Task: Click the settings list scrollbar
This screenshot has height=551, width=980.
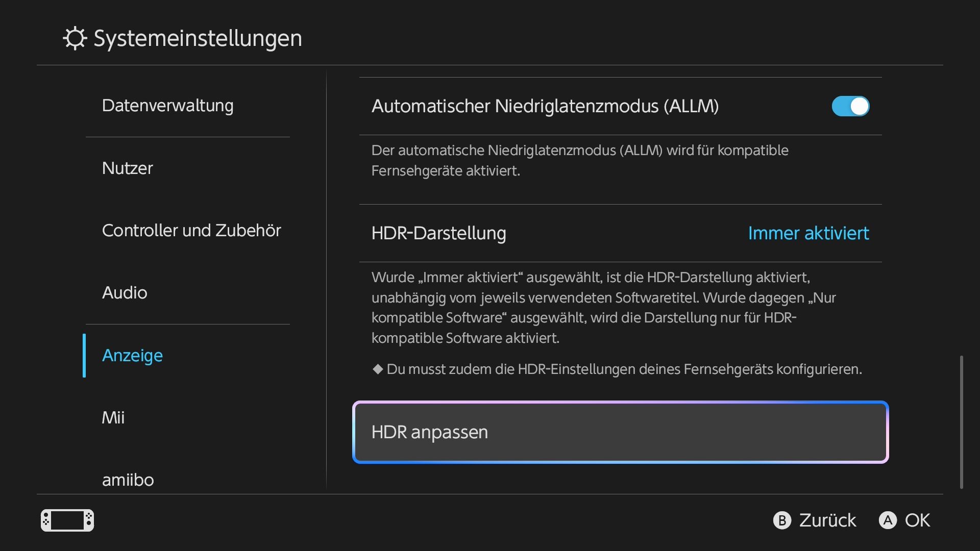Action: coord(962,422)
